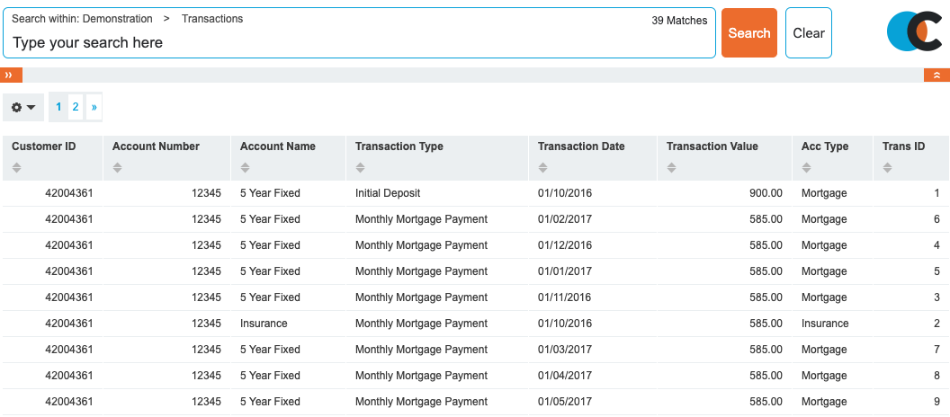Click the Customer ID sort arrows

[x=17, y=168]
